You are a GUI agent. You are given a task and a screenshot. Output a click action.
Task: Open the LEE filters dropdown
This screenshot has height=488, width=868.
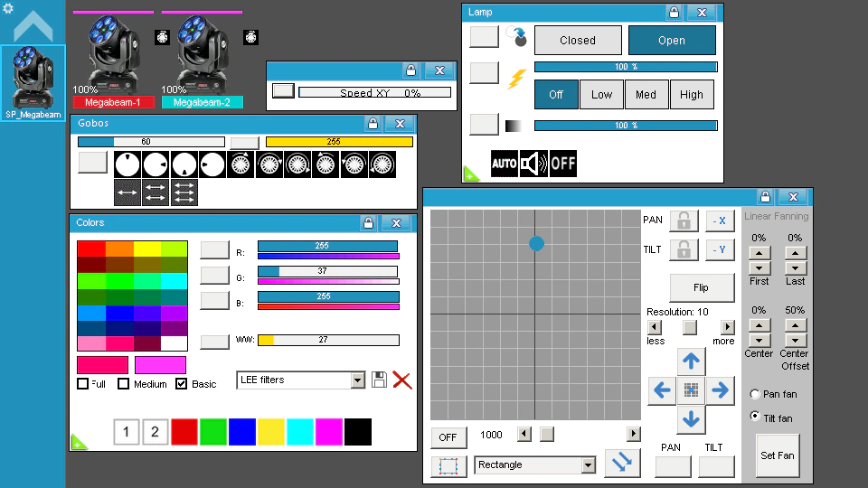click(x=300, y=380)
